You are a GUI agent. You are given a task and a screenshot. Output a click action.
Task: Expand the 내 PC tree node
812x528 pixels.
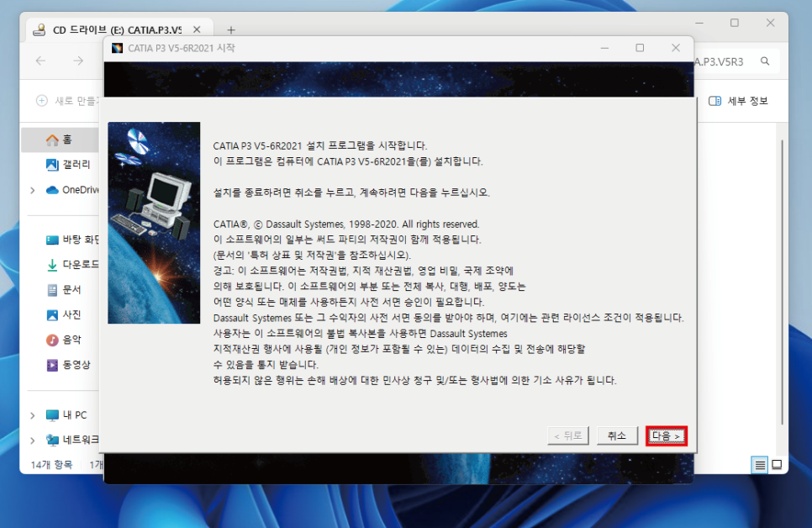(x=33, y=415)
